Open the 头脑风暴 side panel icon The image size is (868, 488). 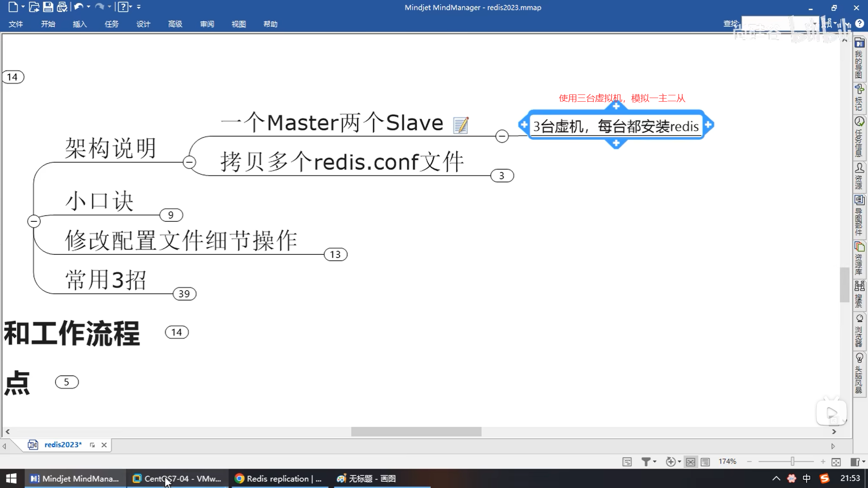[x=859, y=373]
